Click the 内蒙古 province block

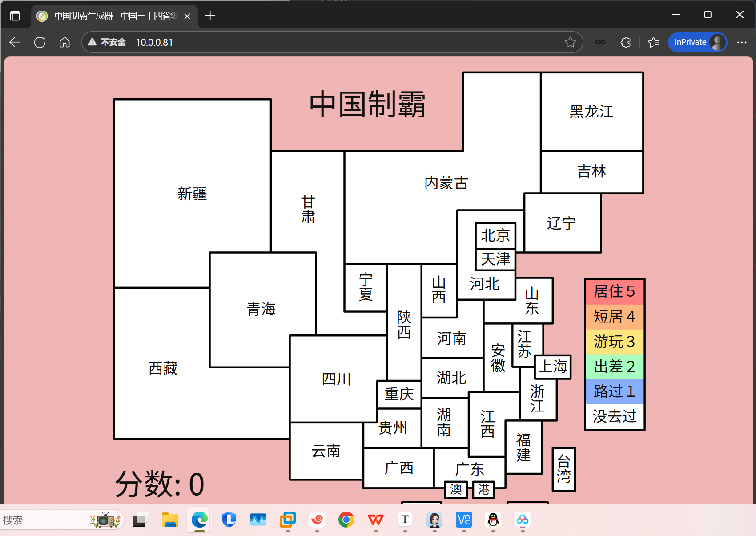tap(446, 183)
